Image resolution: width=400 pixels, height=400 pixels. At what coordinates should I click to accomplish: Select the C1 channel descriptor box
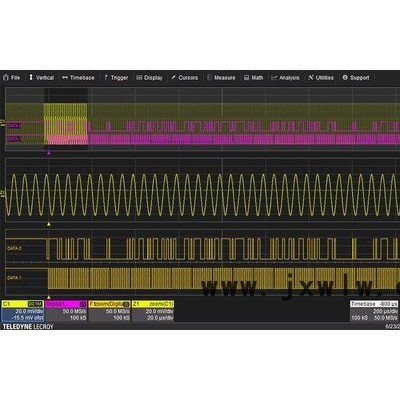(x=22, y=311)
